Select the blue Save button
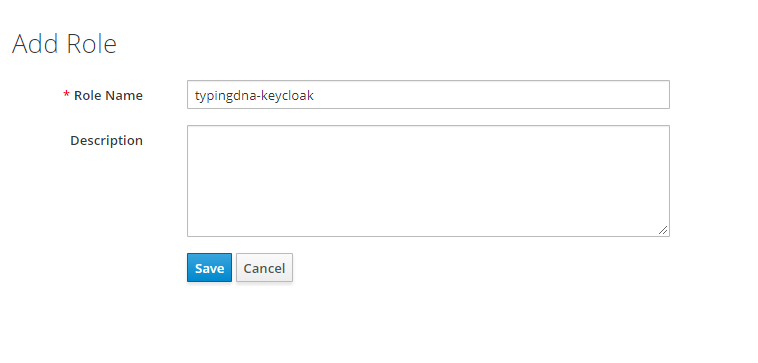The height and width of the screenshot is (363, 758). [209, 268]
